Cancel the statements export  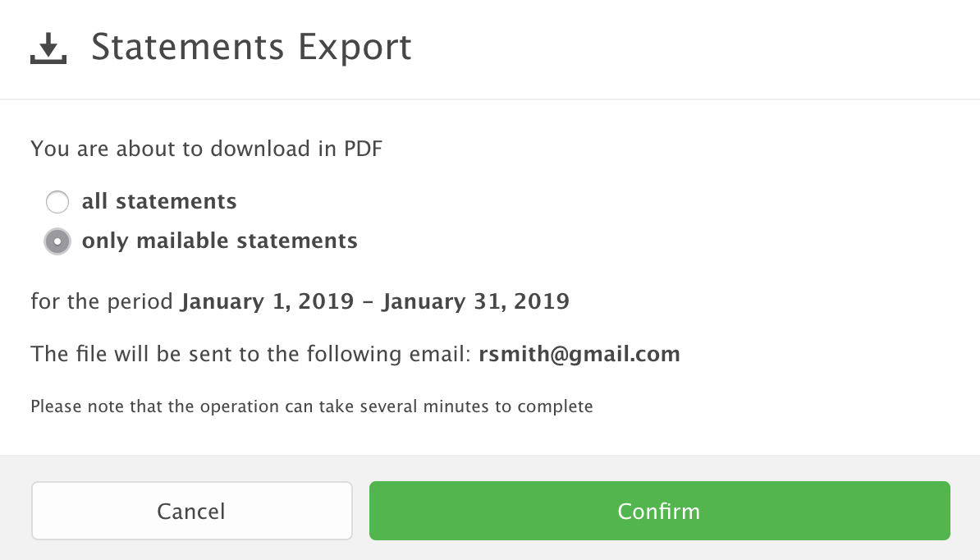click(x=191, y=511)
